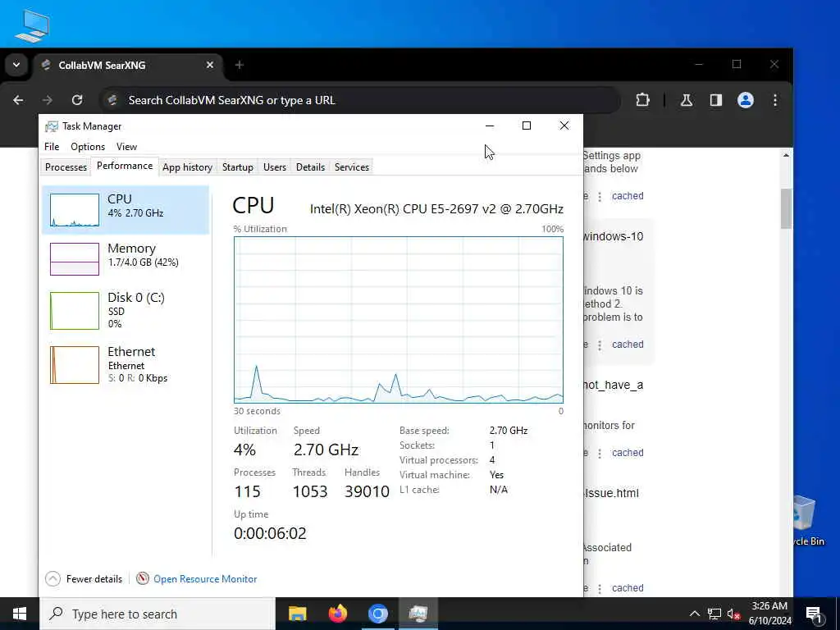Image resolution: width=840 pixels, height=630 pixels.
Task: Switch to the Users tab
Action: click(274, 167)
